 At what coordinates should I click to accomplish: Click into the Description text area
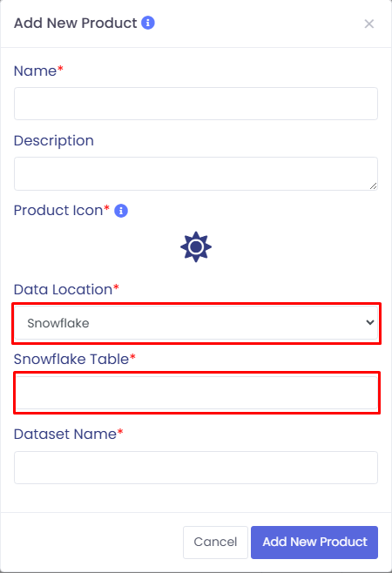click(x=196, y=173)
